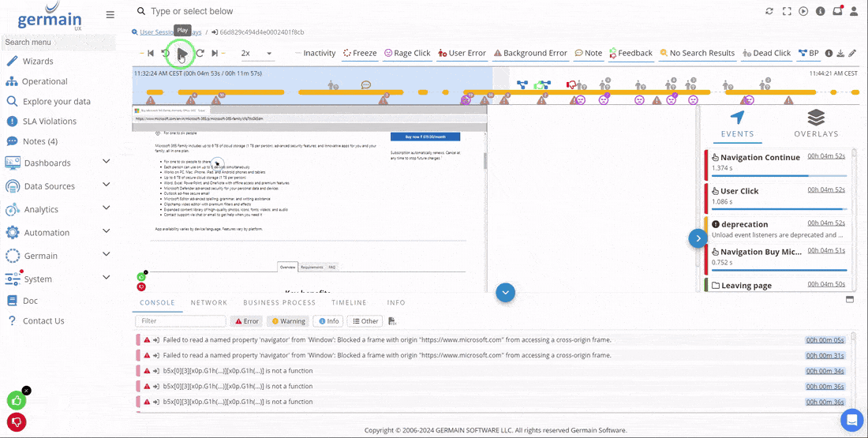The width and height of the screenshot is (868, 438).
Task: Open the Timeline tab
Action: tap(349, 303)
